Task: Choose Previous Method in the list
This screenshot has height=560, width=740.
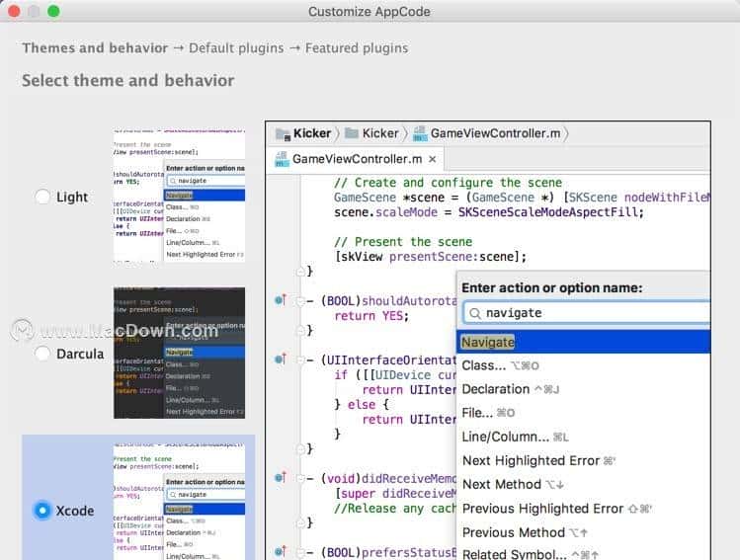Action: [x=584, y=532]
